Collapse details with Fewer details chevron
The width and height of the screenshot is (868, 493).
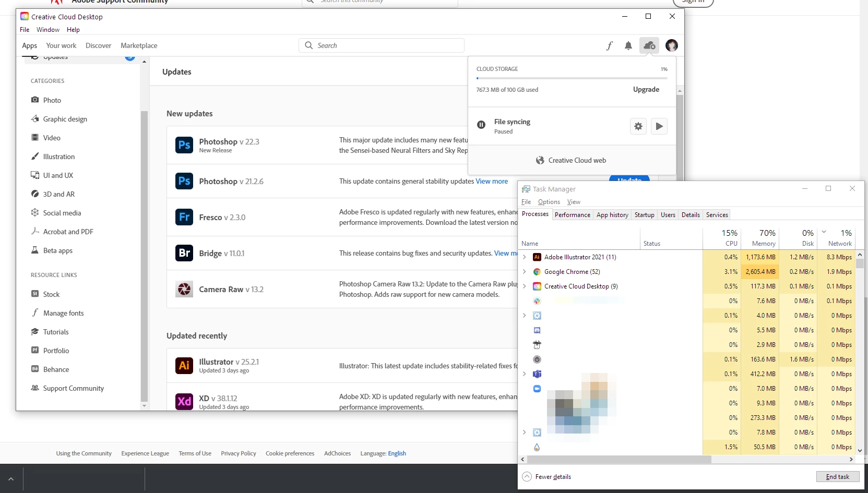click(x=527, y=477)
